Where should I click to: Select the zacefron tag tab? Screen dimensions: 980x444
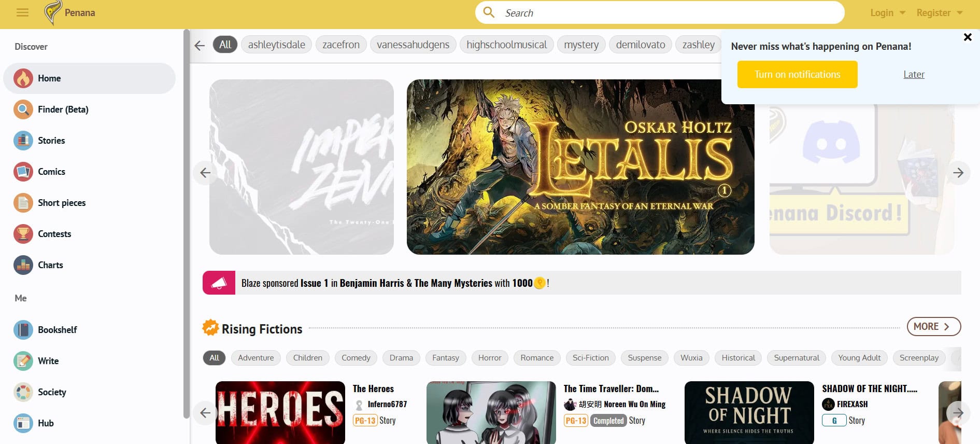[340, 45]
